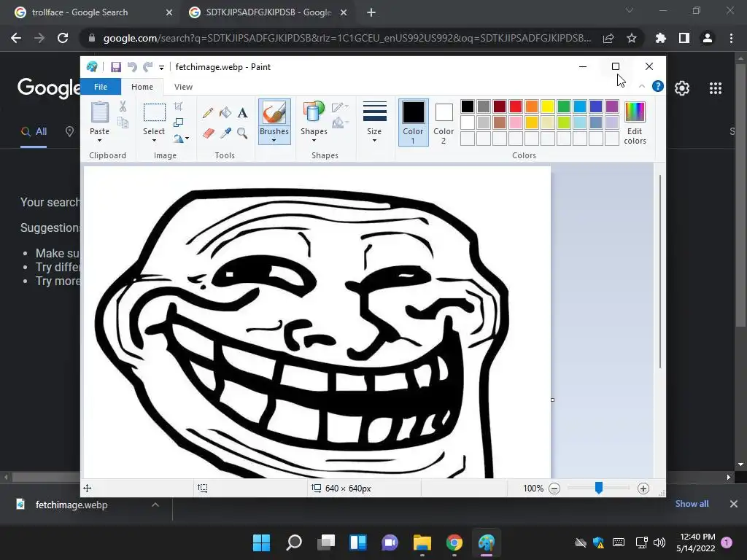Switch to the Home ribbon tab

tap(142, 87)
